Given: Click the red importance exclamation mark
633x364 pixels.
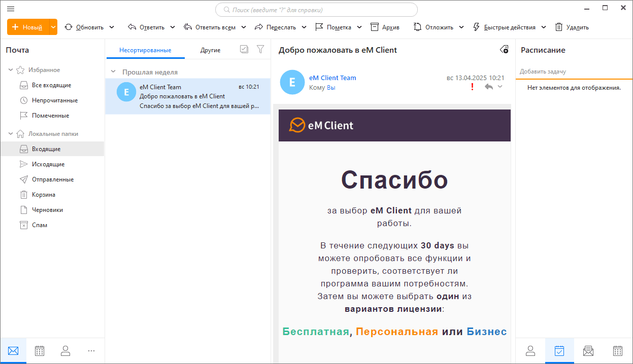Looking at the screenshot, I should pos(473,87).
